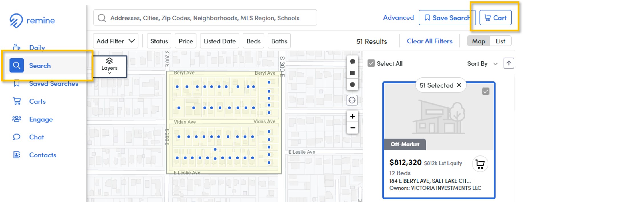The width and height of the screenshot is (644, 202).
Task: Select the circle draw tool on map
Action: pos(352,85)
